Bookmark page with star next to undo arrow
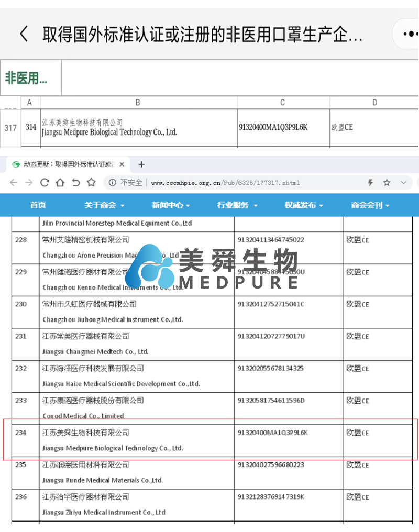Image resolution: width=419 pixels, height=532 pixels. pyautogui.click(x=91, y=183)
